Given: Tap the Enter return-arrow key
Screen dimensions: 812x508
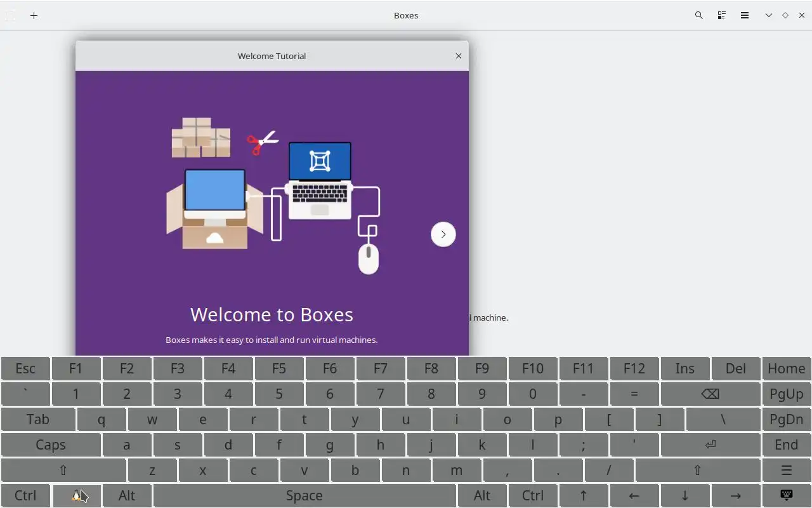Looking at the screenshot, I should coord(710,444).
